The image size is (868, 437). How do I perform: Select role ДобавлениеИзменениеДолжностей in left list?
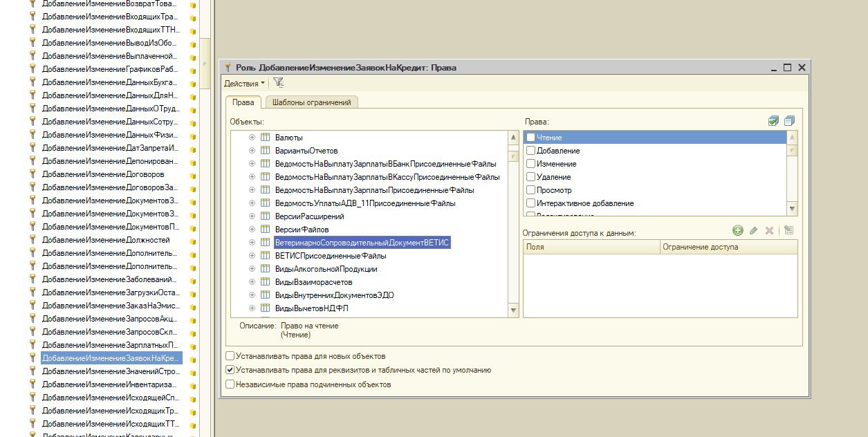[105, 240]
